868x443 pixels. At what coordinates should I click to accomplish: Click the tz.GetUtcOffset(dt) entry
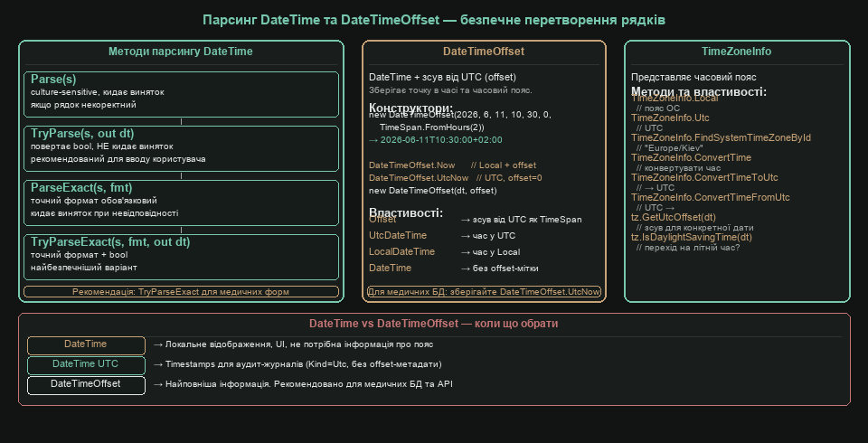tap(674, 218)
